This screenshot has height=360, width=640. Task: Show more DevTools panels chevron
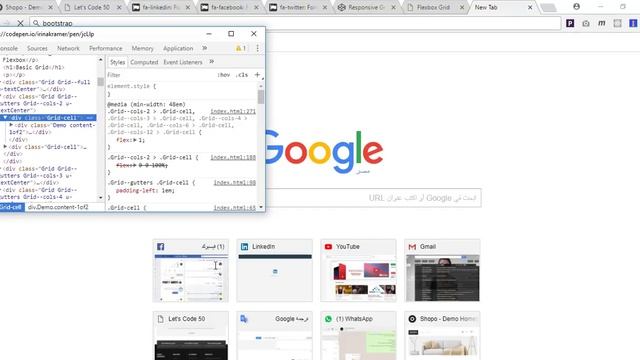coord(204,48)
